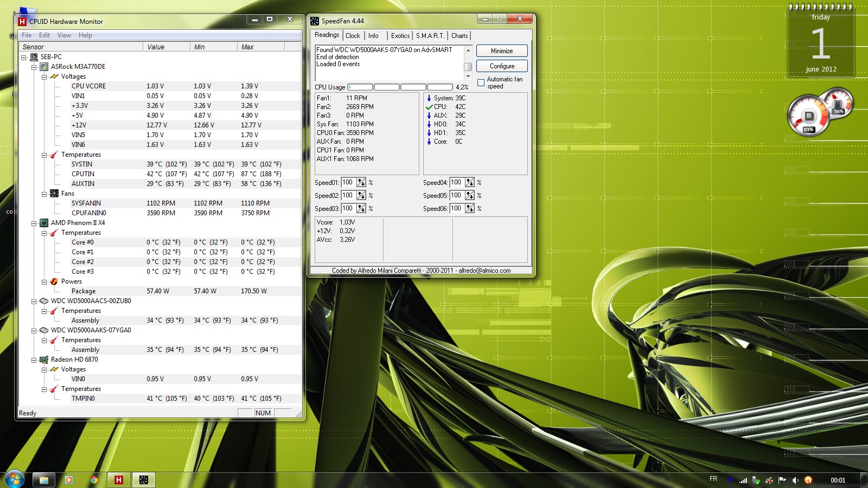The width and height of the screenshot is (868, 488).
Task: Open the View menu in Hardware Monitor
Action: pyautogui.click(x=64, y=35)
